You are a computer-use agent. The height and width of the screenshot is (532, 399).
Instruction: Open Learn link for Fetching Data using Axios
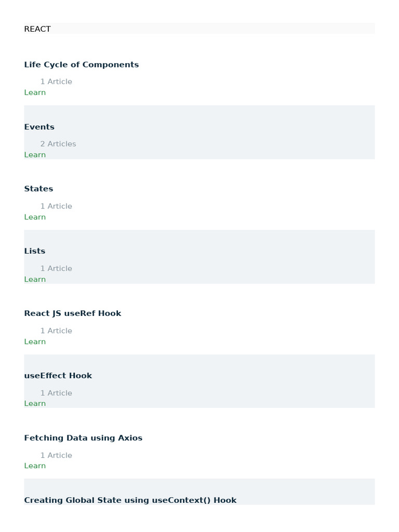[x=35, y=466]
